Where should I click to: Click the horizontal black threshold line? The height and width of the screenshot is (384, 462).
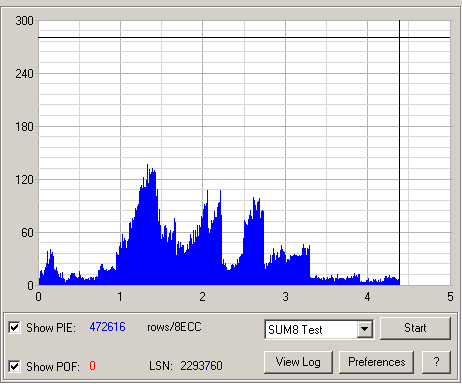[x=244, y=38]
